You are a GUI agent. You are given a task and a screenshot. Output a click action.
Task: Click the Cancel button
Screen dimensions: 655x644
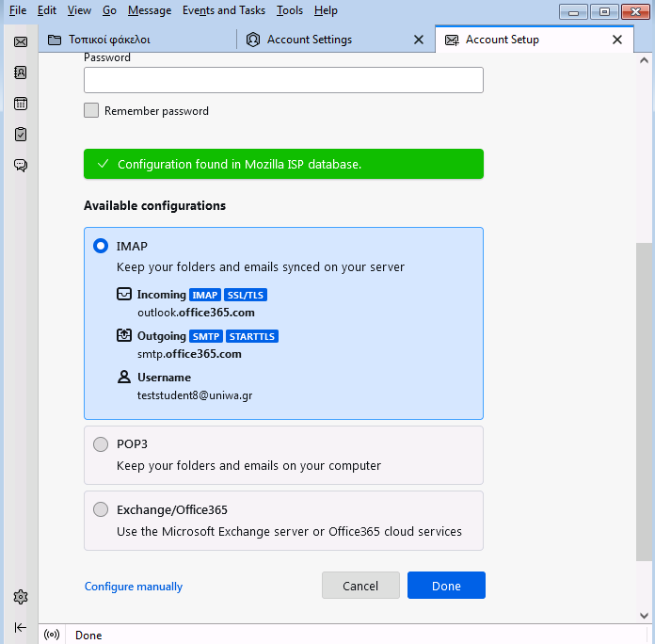[360, 585]
